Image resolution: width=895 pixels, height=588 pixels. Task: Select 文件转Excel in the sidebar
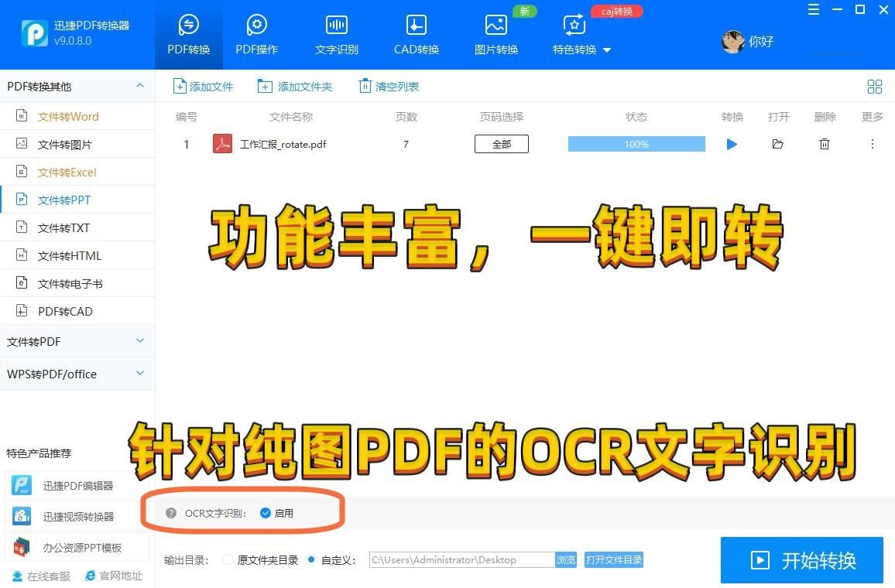pos(77,173)
